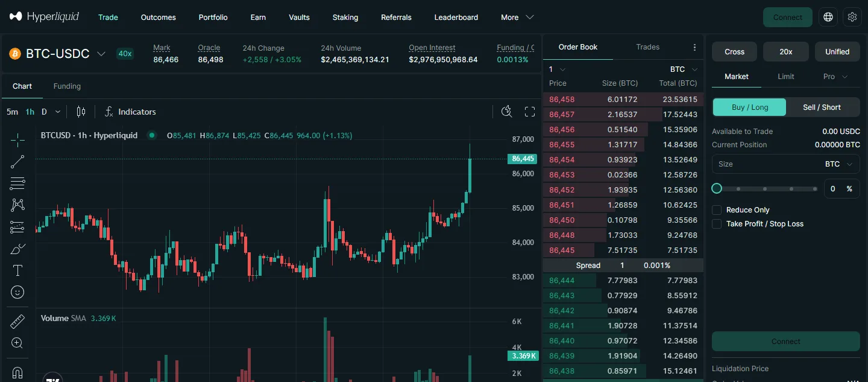Click the 86,445 current price label
The height and width of the screenshot is (382, 868).
pos(522,159)
